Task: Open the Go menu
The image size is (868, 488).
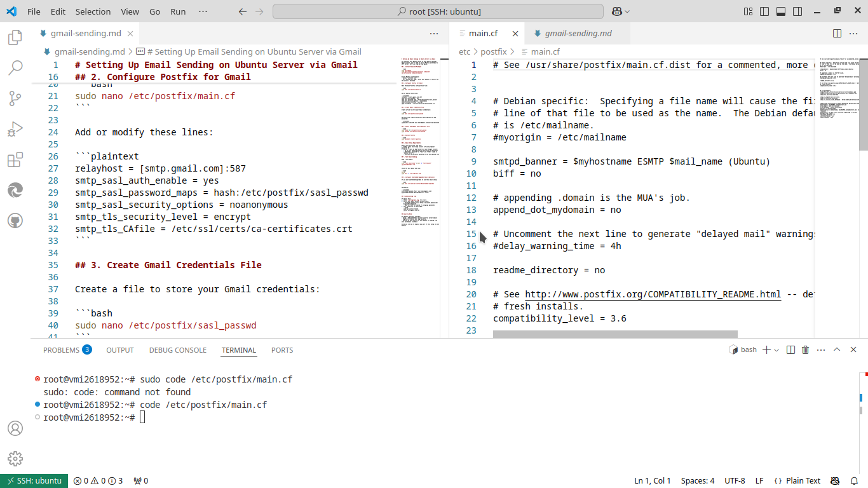Action: point(154,11)
